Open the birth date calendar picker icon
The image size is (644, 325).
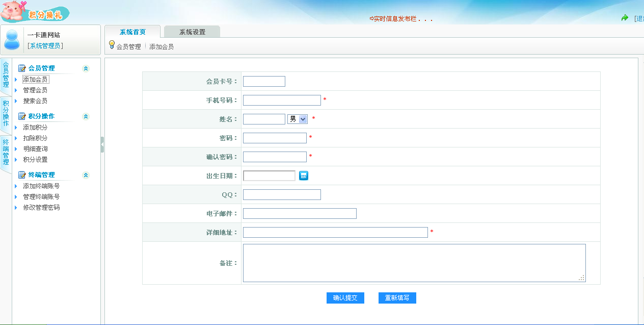coord(304,176)
